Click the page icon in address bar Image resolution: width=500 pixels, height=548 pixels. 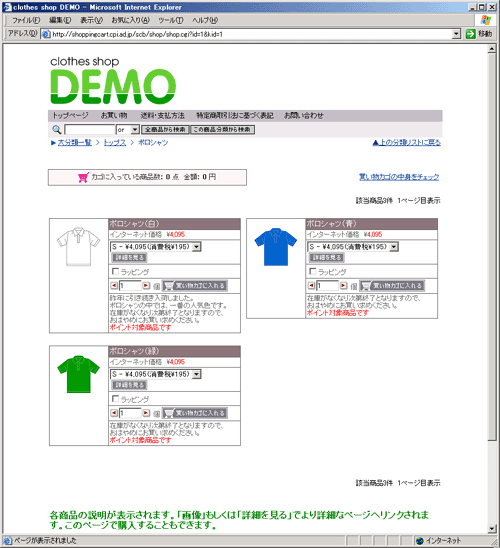[x=46, y=34]
